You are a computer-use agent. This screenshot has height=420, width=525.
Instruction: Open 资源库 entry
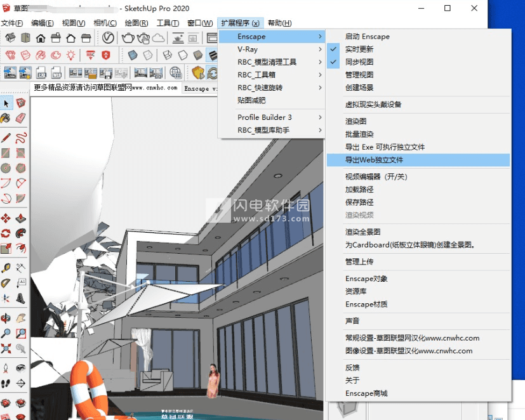point(418,291)
